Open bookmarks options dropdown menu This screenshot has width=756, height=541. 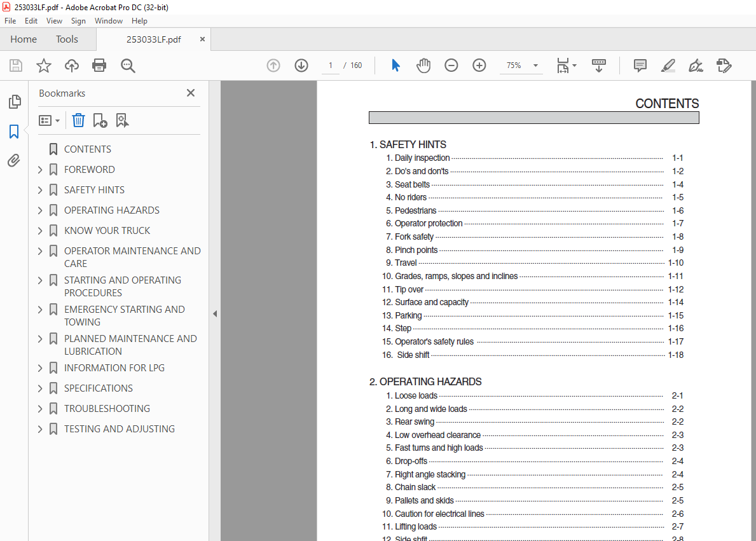[x=49, y=120]
